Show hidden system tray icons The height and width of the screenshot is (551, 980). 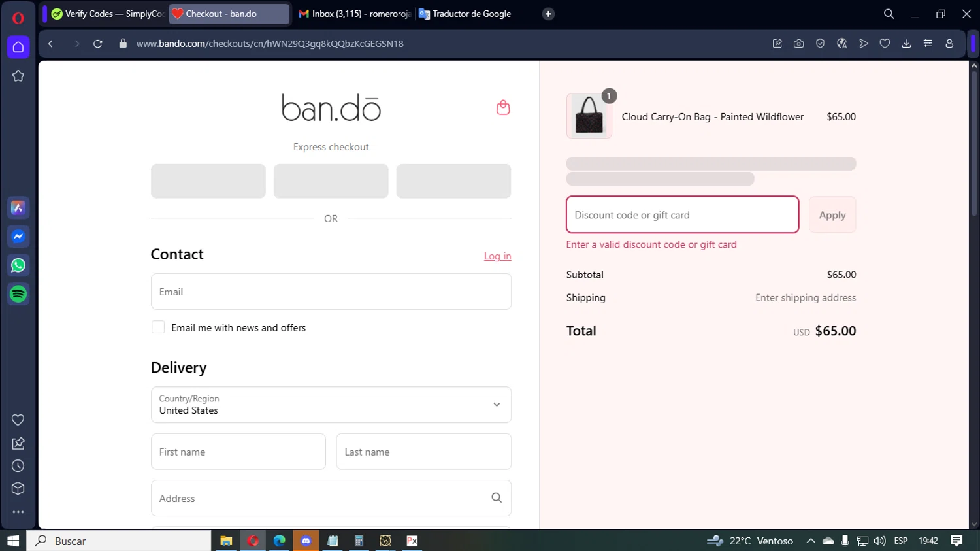point(811,541)
